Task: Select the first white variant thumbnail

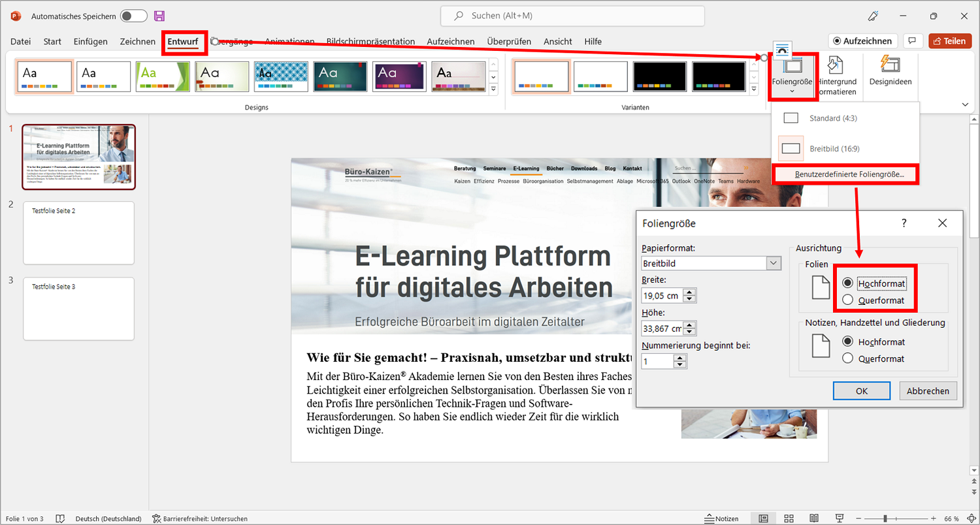Action: click(x=542, y=76)
